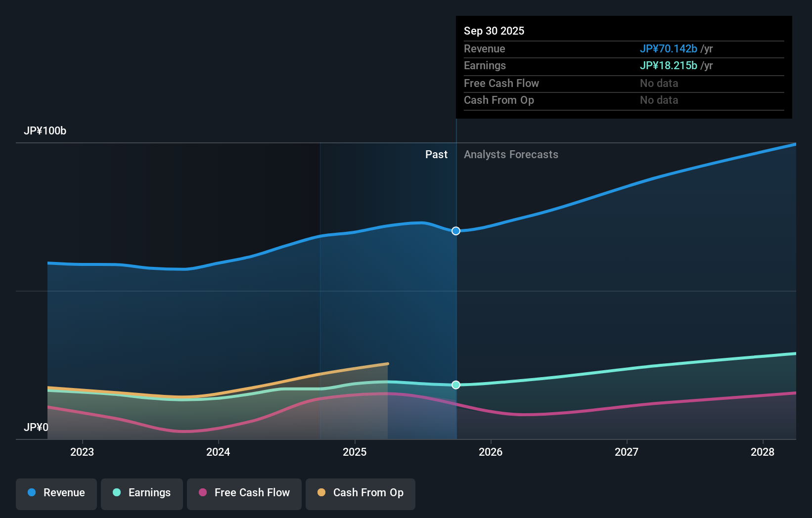Expand the Cash From Op tooltip row
The image size is (812, 518).
[498, 100]
